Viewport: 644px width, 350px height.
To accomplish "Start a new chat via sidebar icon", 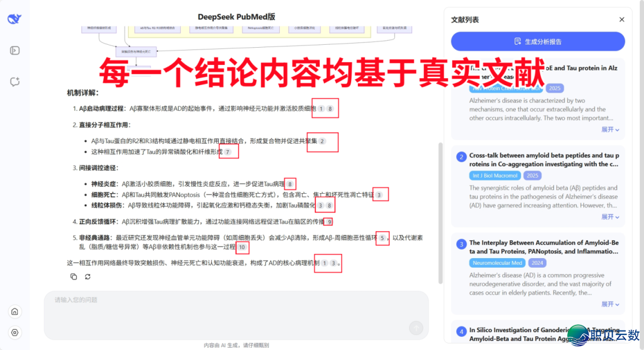I will pos(14,82).
